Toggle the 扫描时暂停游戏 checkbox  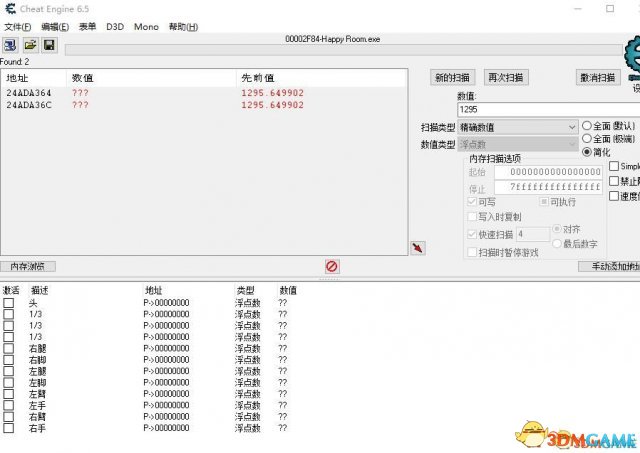coord(472,252)
